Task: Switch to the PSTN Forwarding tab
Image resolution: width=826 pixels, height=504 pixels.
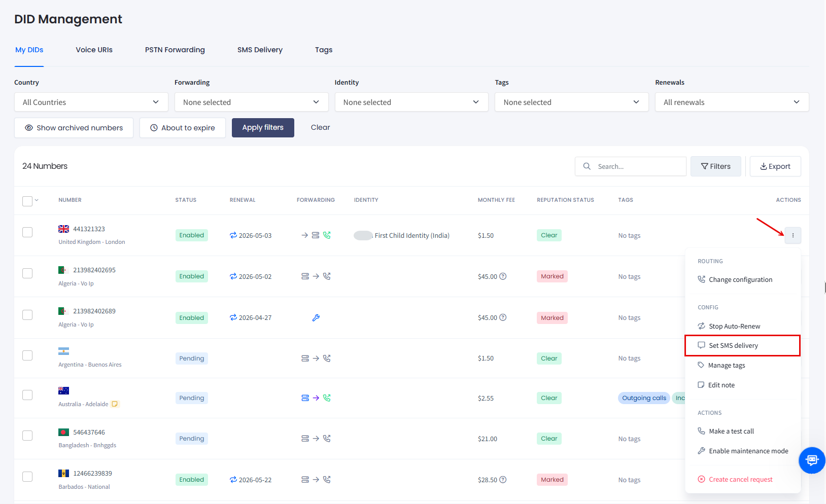Action: pyautogui.click(x=175, y=50)
